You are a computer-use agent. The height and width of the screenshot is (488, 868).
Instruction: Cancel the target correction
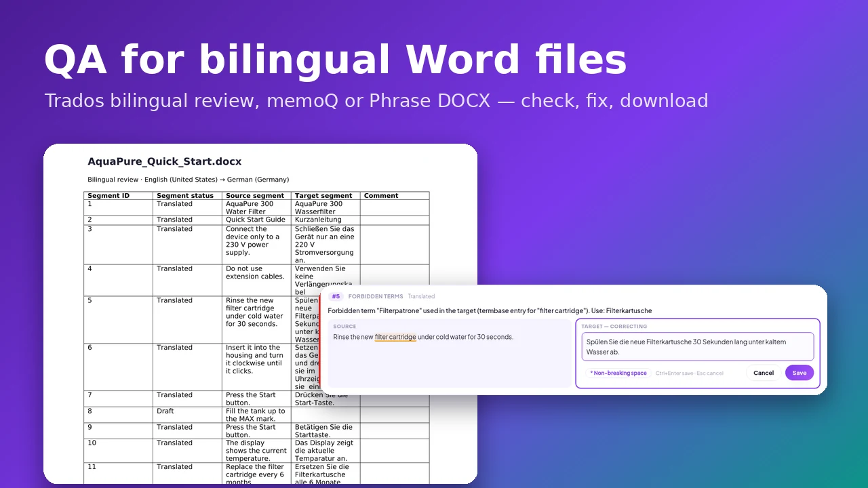pyautogui.click(x=764, y=373)
